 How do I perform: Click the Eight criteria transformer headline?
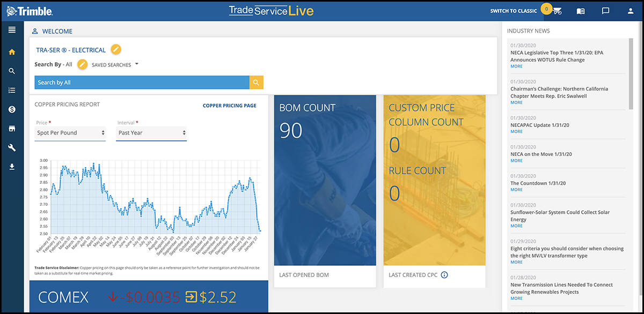567,252
